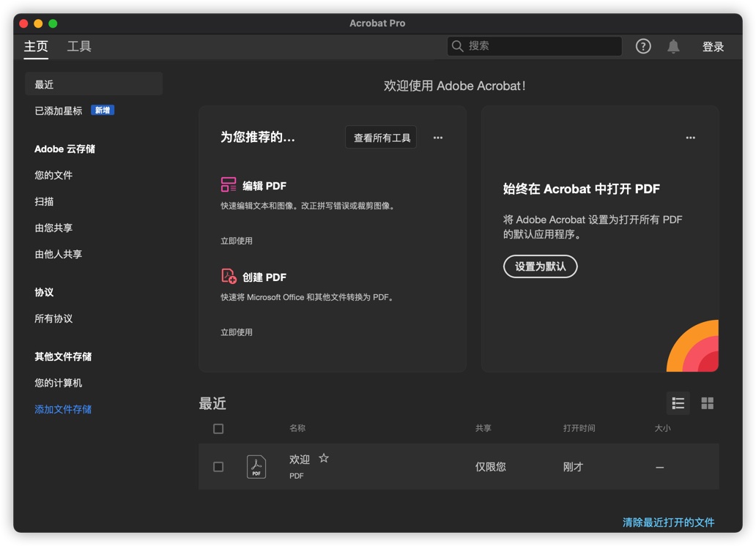Screen dimensions: 756x546
Task: Star the 欢迎 file
Action: [x=324, y=458]
